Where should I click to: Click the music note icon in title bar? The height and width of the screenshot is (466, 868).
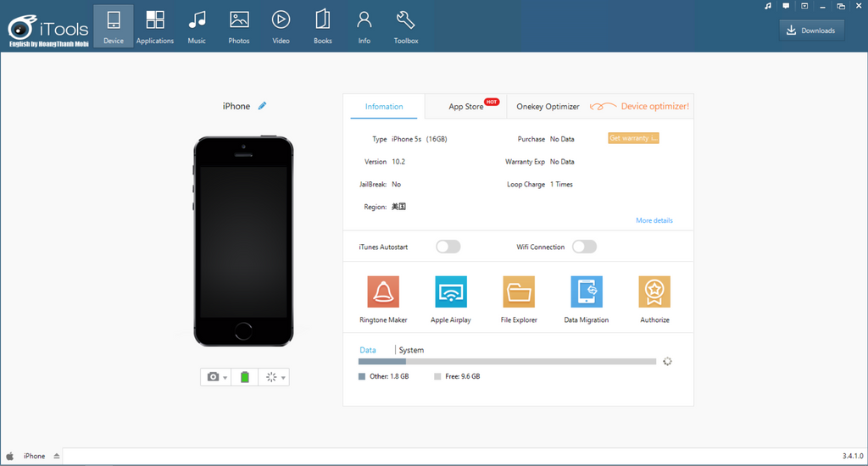(x=768, y=6)
